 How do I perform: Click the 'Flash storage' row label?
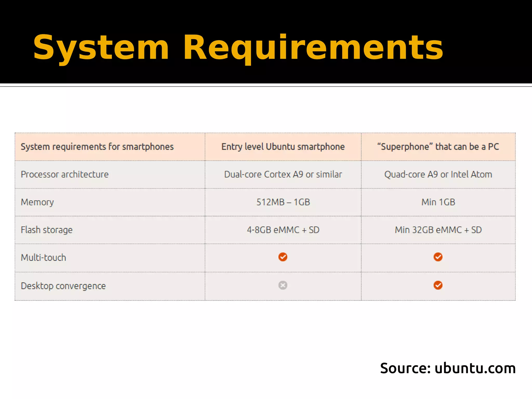click(47, 230)
